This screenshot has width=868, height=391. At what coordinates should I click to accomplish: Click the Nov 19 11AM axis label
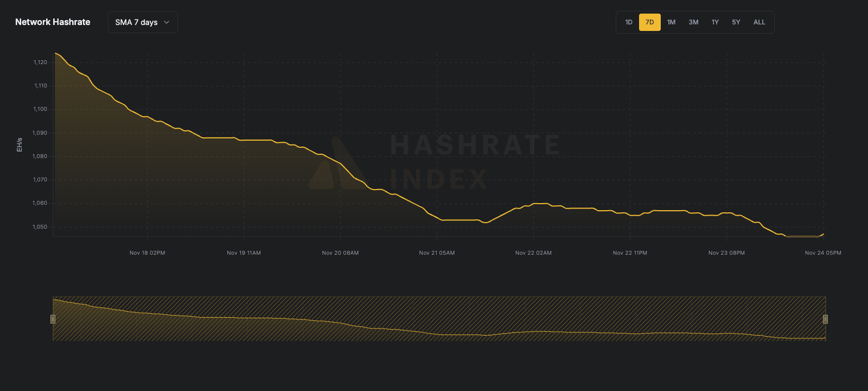point(244,253)
